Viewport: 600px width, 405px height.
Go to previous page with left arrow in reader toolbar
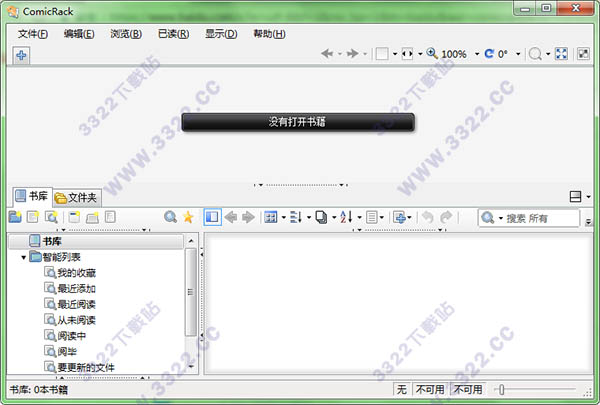click(327, 54)
